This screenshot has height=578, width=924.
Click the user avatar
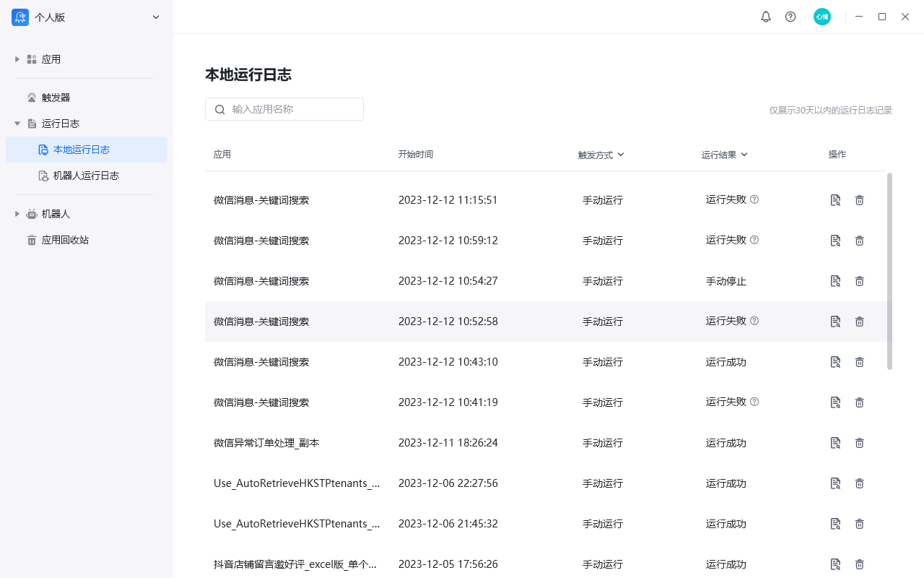pyautogui.click(x=821, y=17)
